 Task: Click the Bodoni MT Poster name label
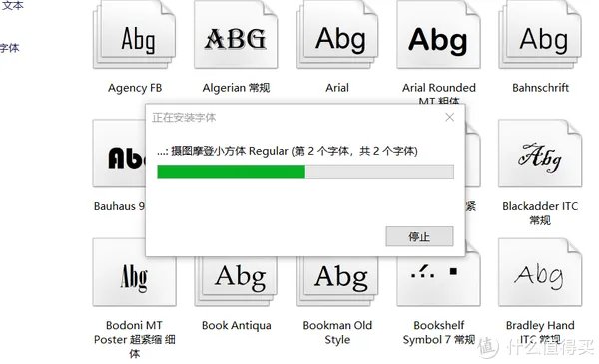(x=134, y=339)
